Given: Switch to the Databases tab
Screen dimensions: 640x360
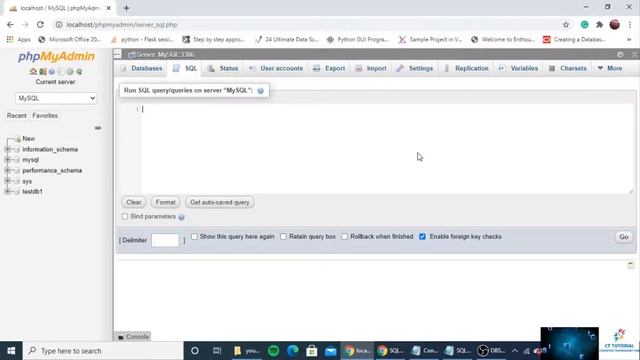Looking at the screenshot, I should 142,68.
